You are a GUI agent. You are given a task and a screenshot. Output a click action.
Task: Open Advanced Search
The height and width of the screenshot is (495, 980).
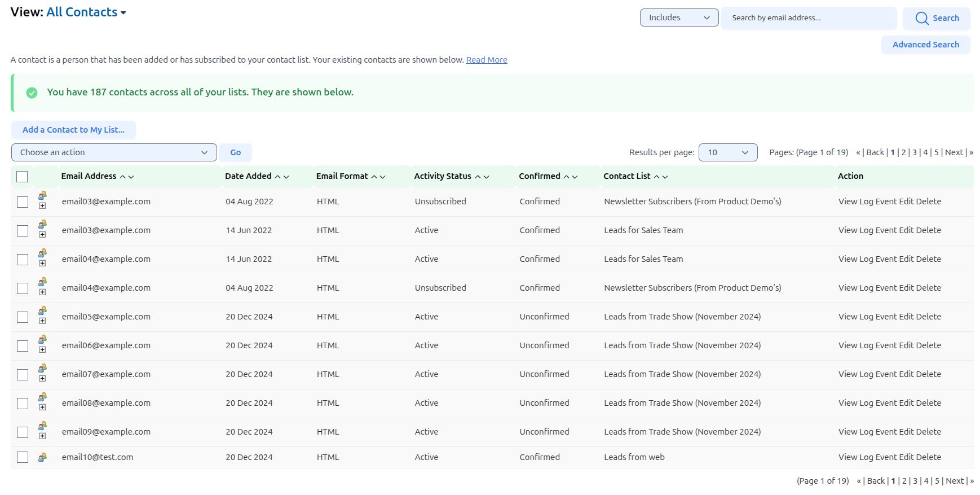925,45
